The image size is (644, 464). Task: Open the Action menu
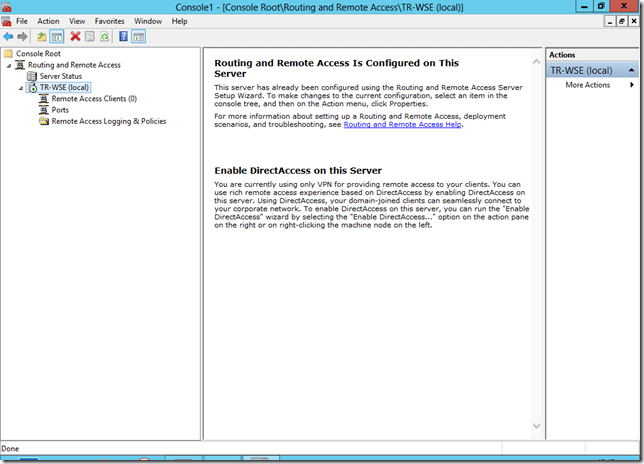[x=48, y=21]
